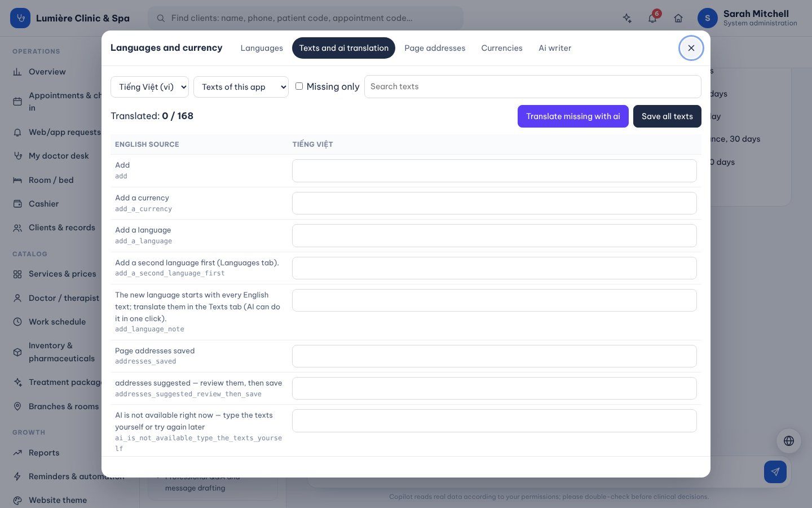
Task: Click the send message paper-plane button
Action: [775, 472]
